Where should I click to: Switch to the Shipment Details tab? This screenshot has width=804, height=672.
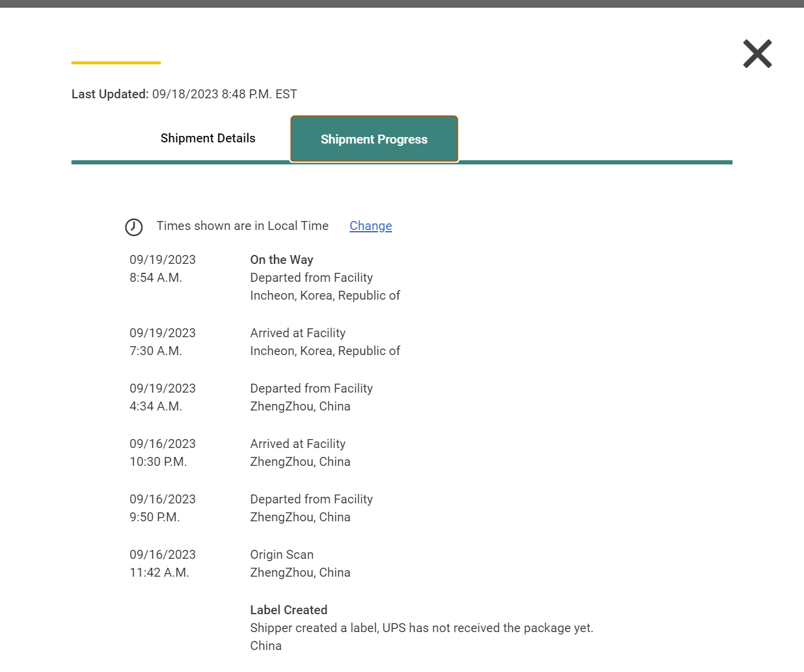click(x=208, y=138)
